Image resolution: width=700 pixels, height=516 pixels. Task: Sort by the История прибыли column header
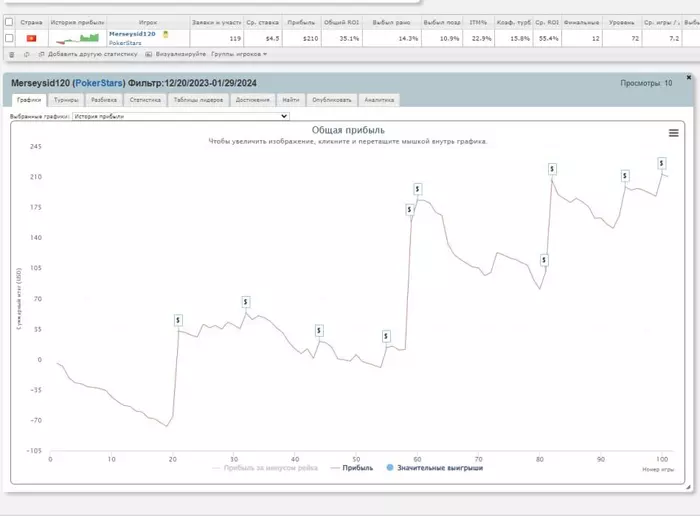tap(77, 22)
